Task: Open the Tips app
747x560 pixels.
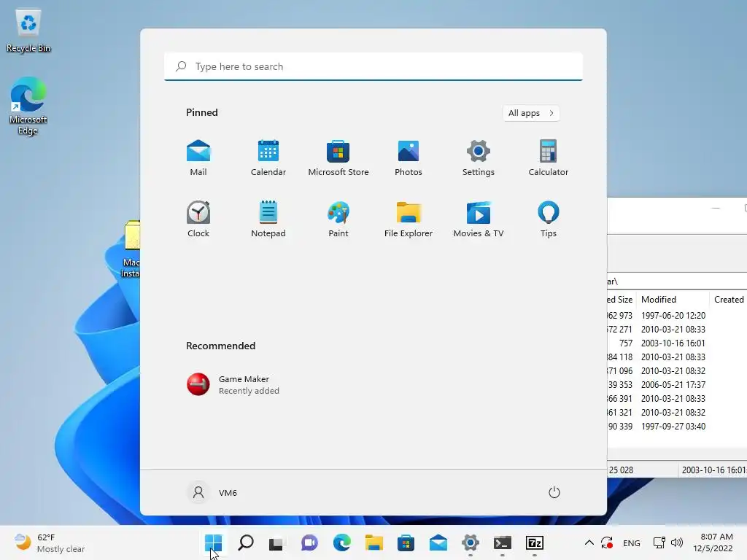Action: click(549, 219)
